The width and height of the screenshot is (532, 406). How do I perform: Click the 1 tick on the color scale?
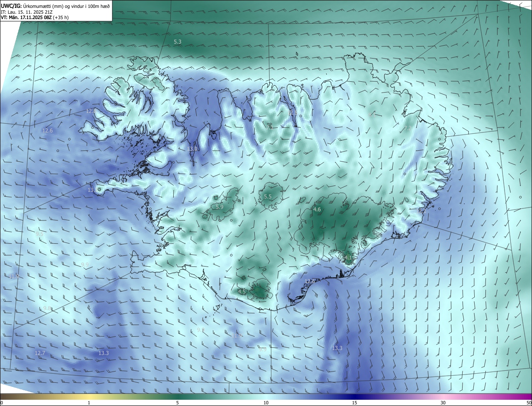click(89, 403)
